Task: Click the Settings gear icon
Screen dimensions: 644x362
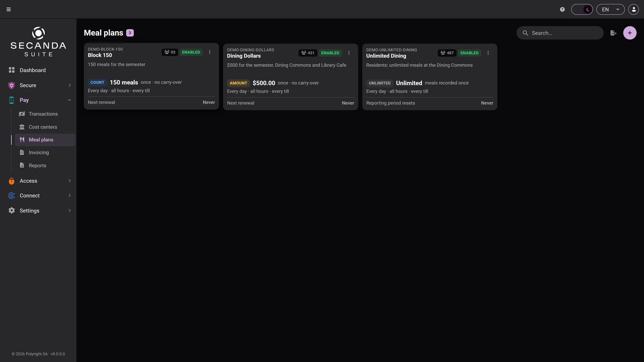Action: [x=12, y=210]
